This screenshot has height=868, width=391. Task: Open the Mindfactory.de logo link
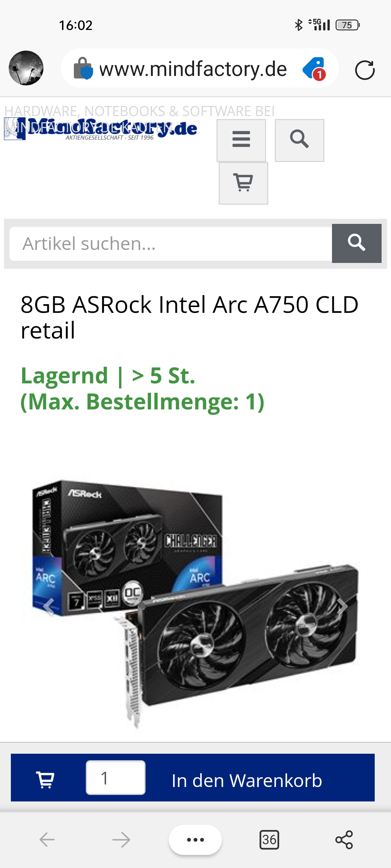click(x=101, y=129)
